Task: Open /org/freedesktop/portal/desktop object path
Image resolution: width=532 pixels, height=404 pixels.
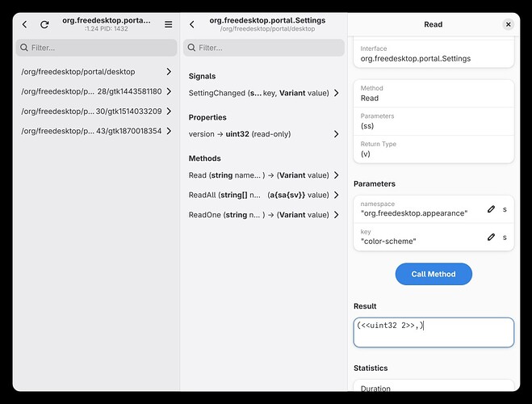Action: click(x=96, y=72)
